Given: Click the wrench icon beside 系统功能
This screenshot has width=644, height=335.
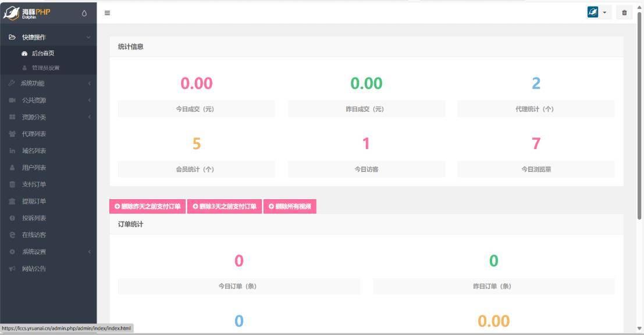Looking at the screenshot, I should click(12, 83).
